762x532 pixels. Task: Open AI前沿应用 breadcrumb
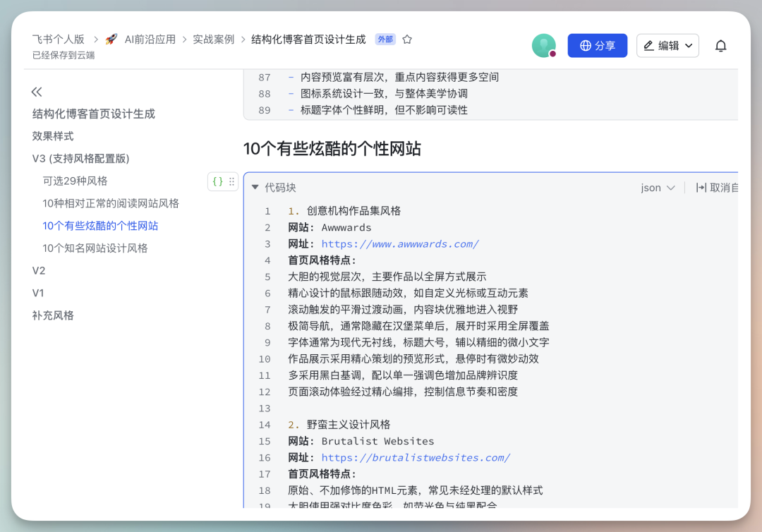point(150,40)
